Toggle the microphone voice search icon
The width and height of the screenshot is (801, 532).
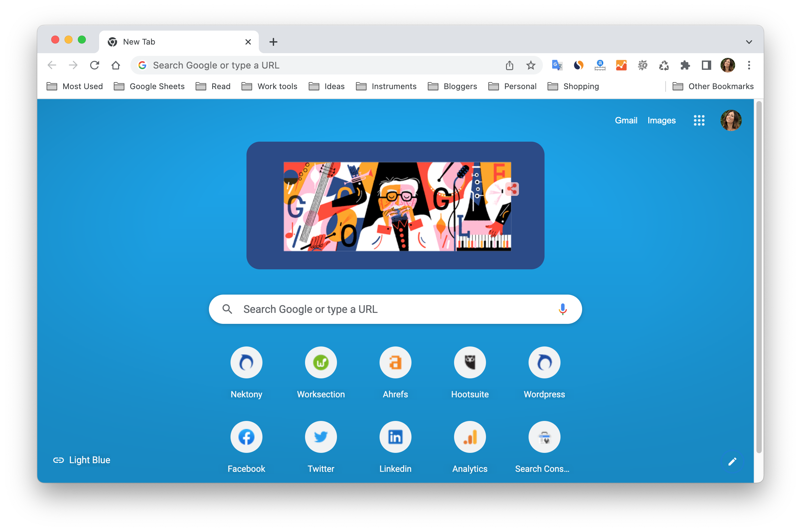click(x=562, y=308)
